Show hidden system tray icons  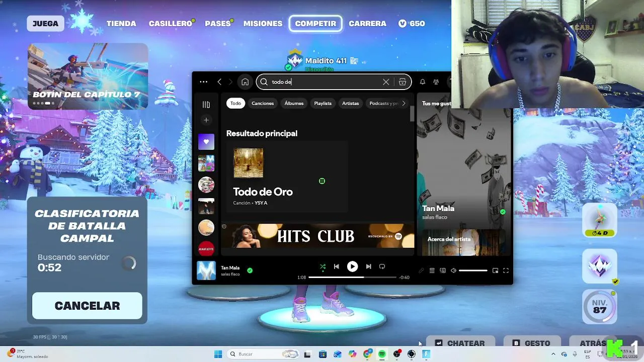pyautogui.click(x=553, y=354)
